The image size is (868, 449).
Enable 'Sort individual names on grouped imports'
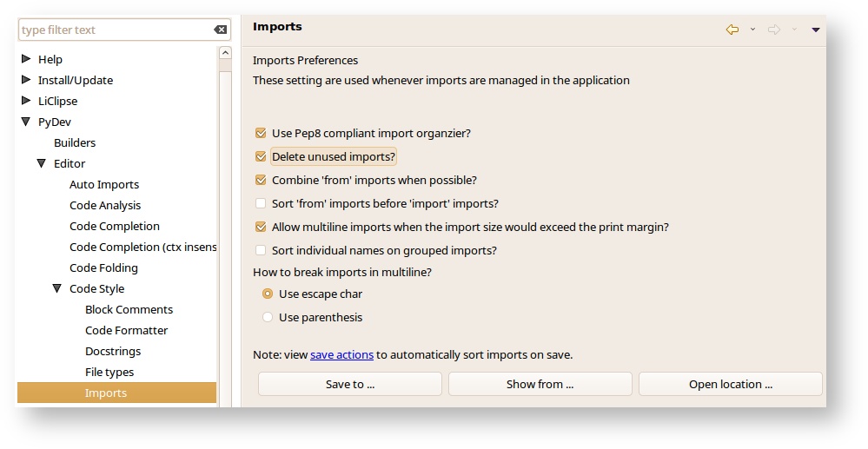tap(261, 251)
